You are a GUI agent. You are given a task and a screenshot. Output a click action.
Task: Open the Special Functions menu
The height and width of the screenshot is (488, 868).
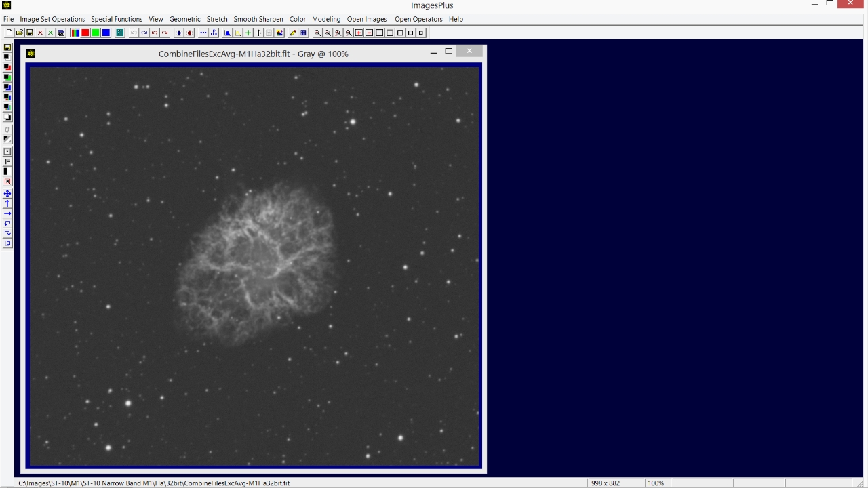coord(117,19)
